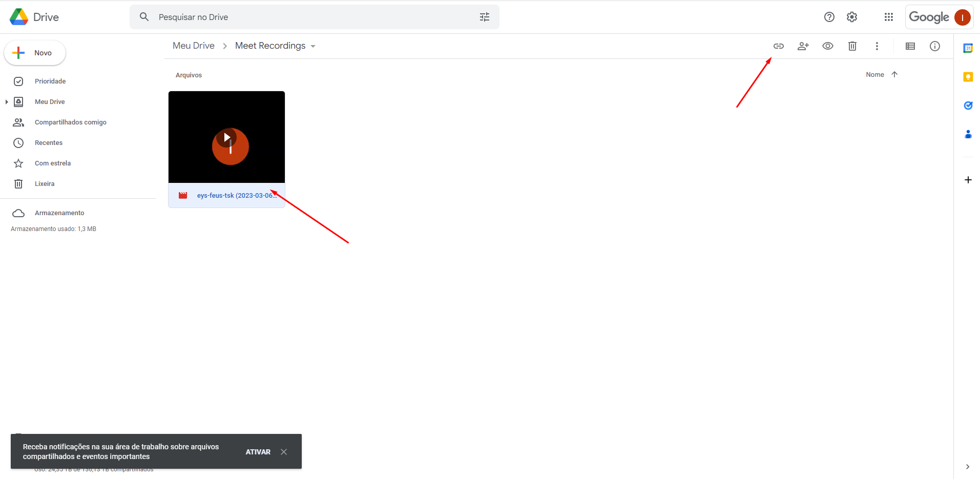Select the eys-feus-tsk video thumbnail
Screen dimensions: 980x479
(226, 137)
